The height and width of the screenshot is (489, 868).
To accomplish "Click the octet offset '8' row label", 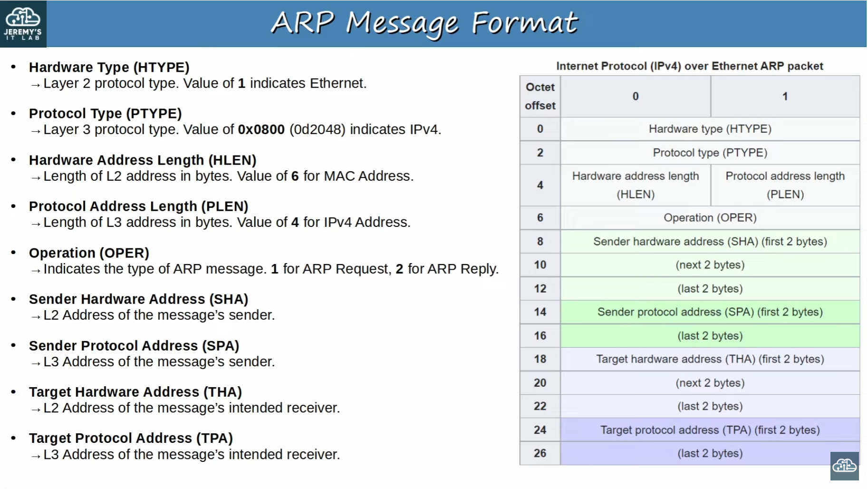I will click(x=540, y=242).
